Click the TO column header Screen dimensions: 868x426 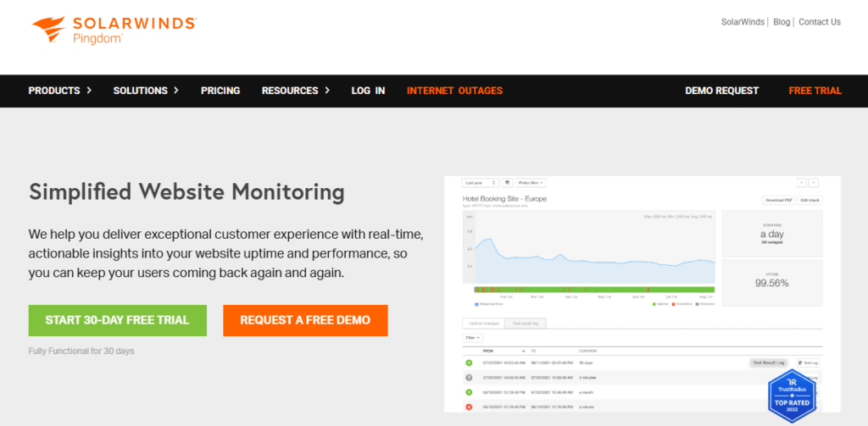click(532, 351)
